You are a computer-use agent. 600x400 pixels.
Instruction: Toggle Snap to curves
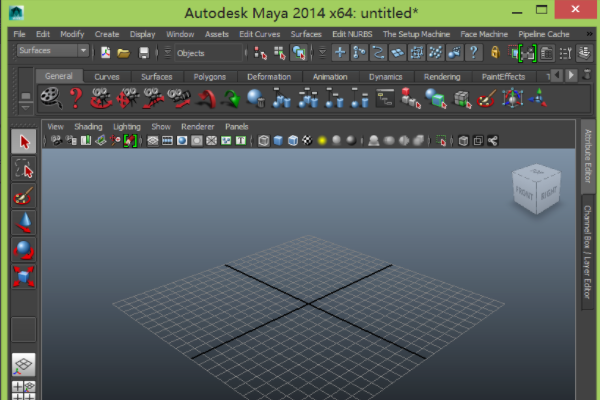coord(359,52)
